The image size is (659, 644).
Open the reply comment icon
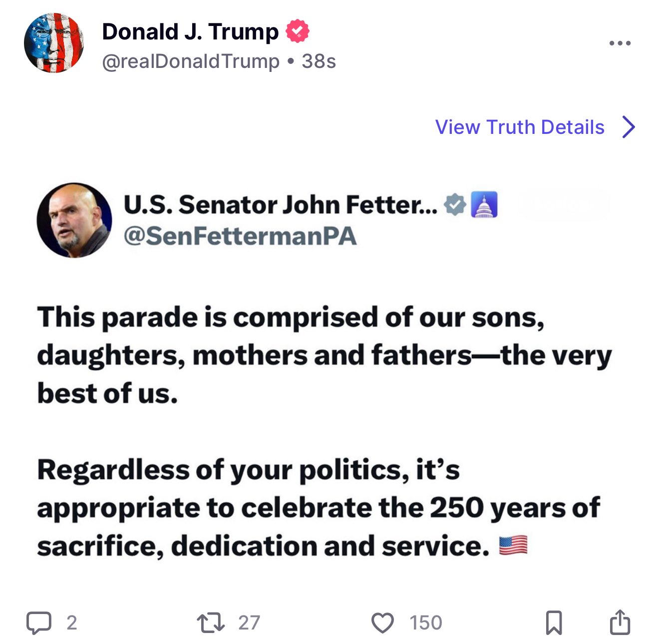coord(39,623)
